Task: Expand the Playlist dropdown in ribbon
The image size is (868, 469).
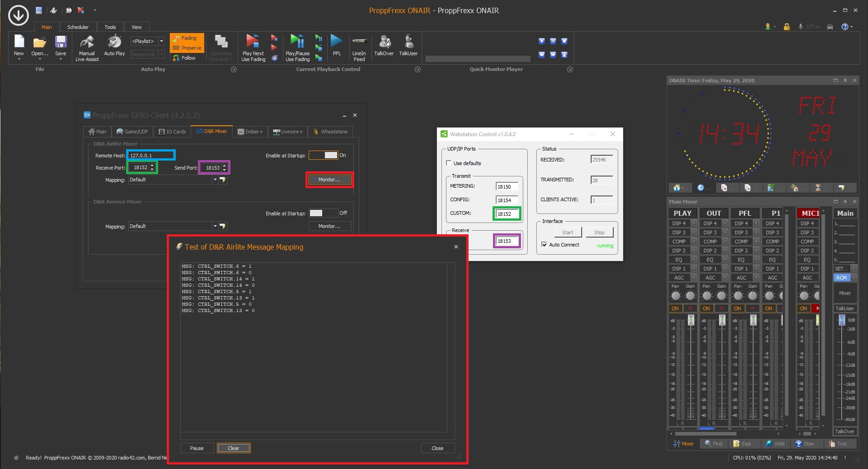Action: (161, 41)
